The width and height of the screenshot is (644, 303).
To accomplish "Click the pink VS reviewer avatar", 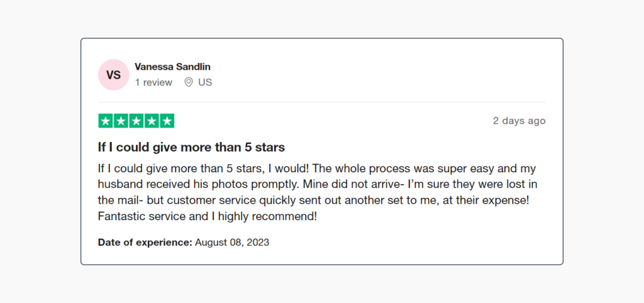I will [x=113, y=75].
